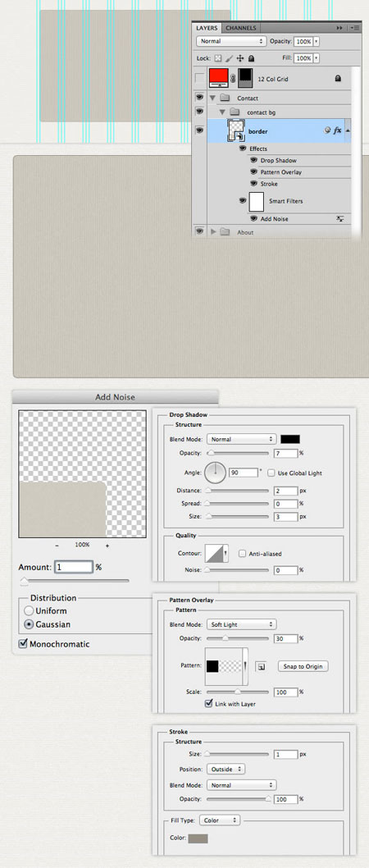This screenshot has width=369, height=868.
Task: Click the Drop Shadow black color swatch
Action: click(290, 439)
